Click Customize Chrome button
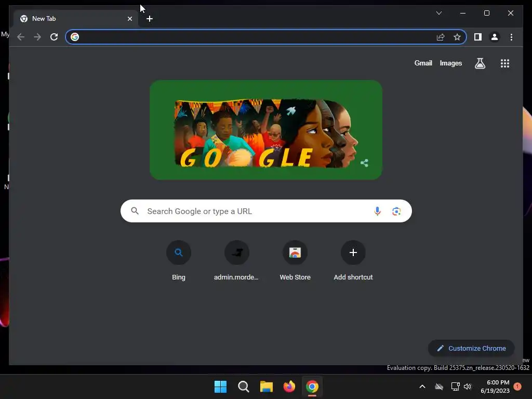 point(471,349)
